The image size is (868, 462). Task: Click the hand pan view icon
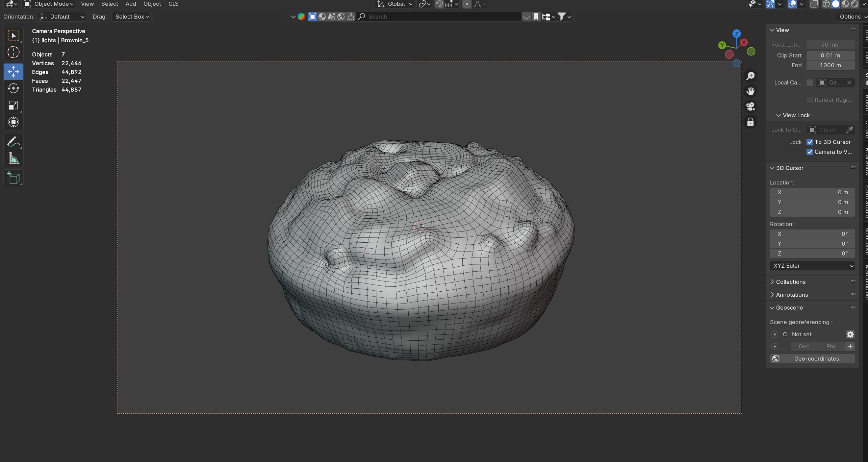coord(750,91)
